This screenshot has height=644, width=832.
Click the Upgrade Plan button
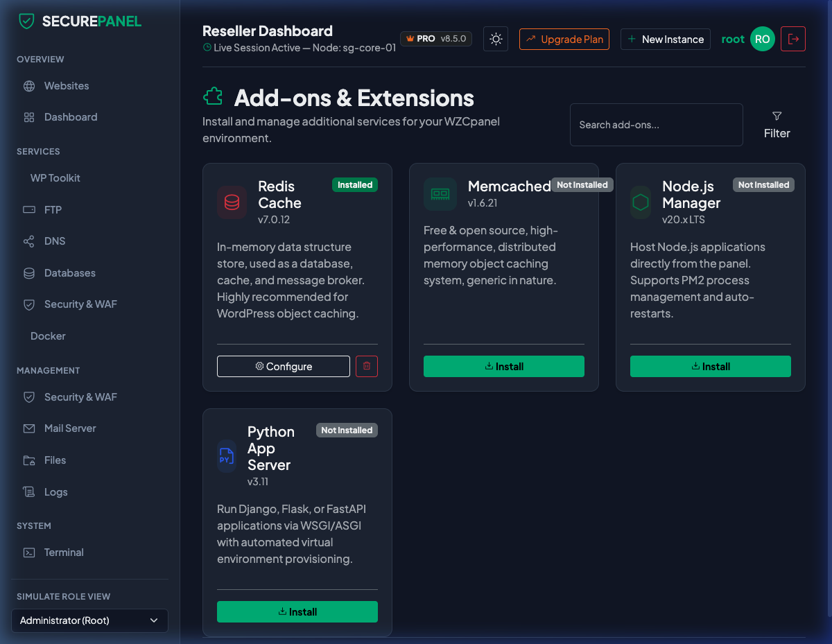564,39
